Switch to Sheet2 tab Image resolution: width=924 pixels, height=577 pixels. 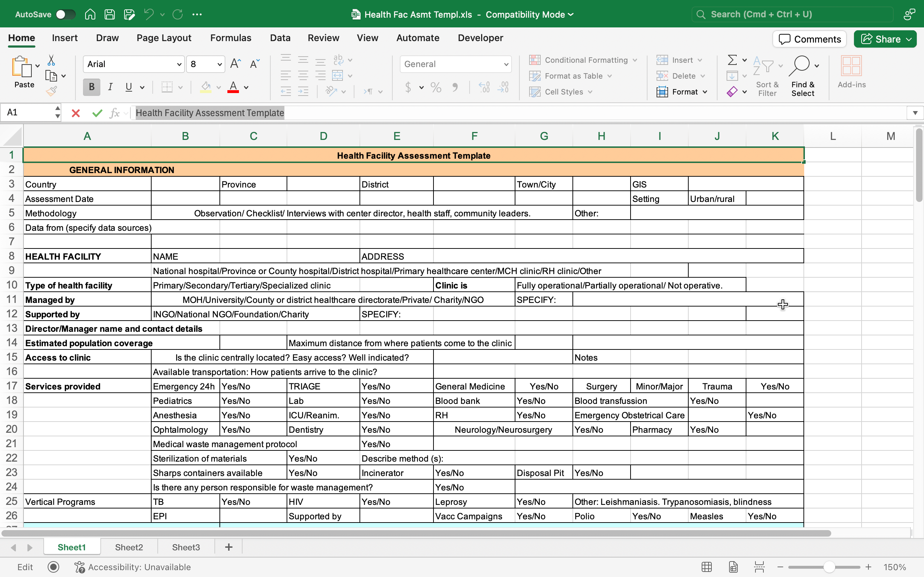(x=128, y=547)
